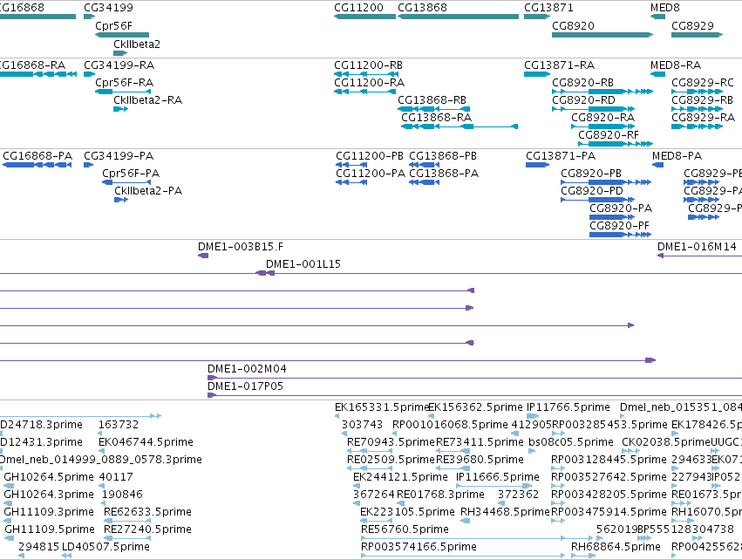Viewport: 742px width, 560px height.
Task: Select transcript Cpr56F-RA
Action: pyautogui.click(x=123, y=92)
